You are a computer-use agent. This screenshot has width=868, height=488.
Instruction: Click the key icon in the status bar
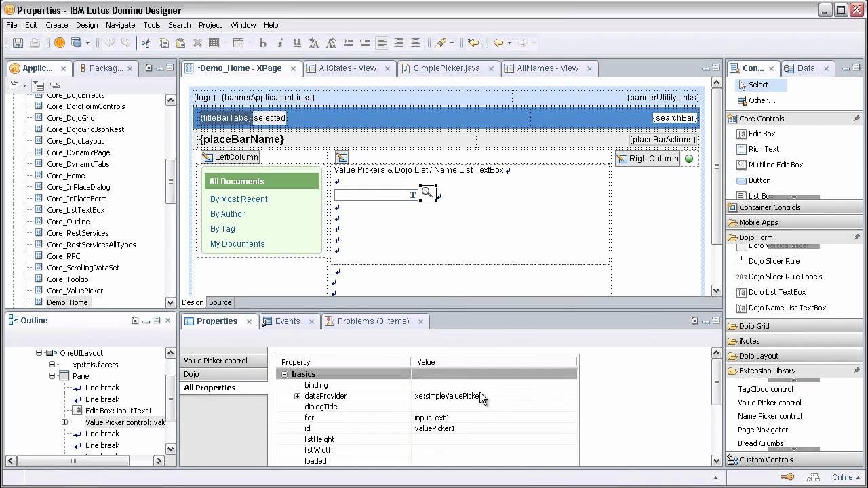click(x=787, y=477)
